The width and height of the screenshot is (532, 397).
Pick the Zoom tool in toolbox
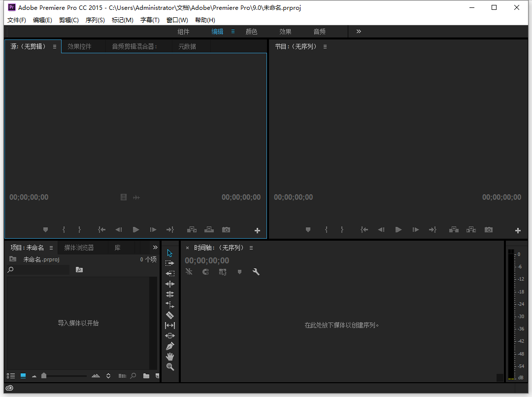click(x=170, y=367)
